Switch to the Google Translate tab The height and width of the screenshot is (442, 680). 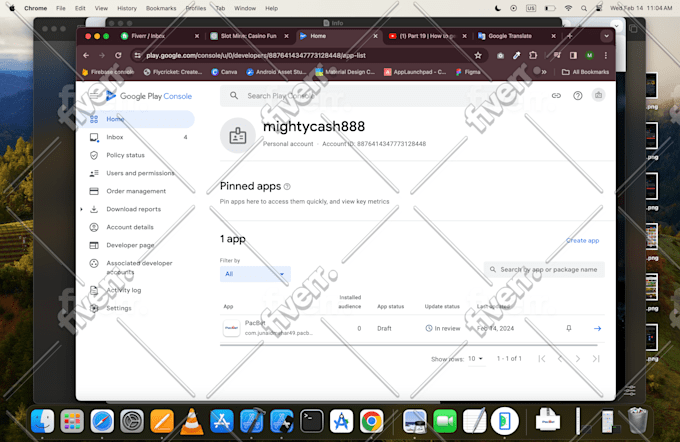click(x=516, y=36)
